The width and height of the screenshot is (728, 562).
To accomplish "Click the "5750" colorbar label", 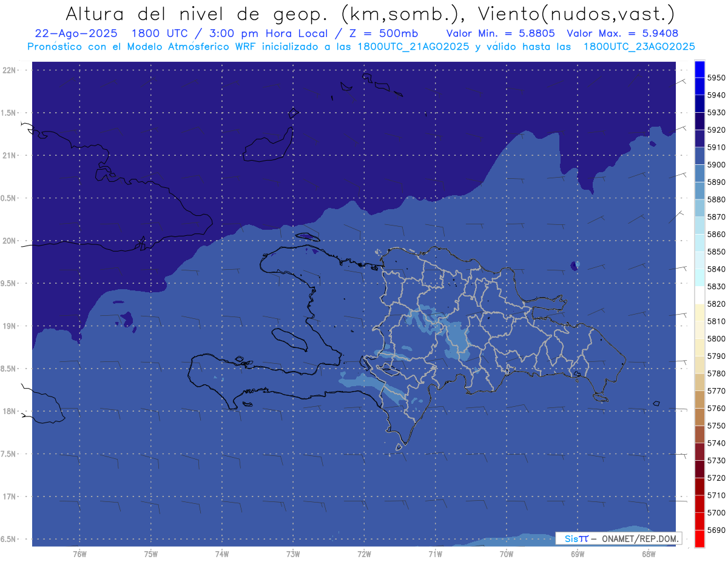I will point(716,426).
